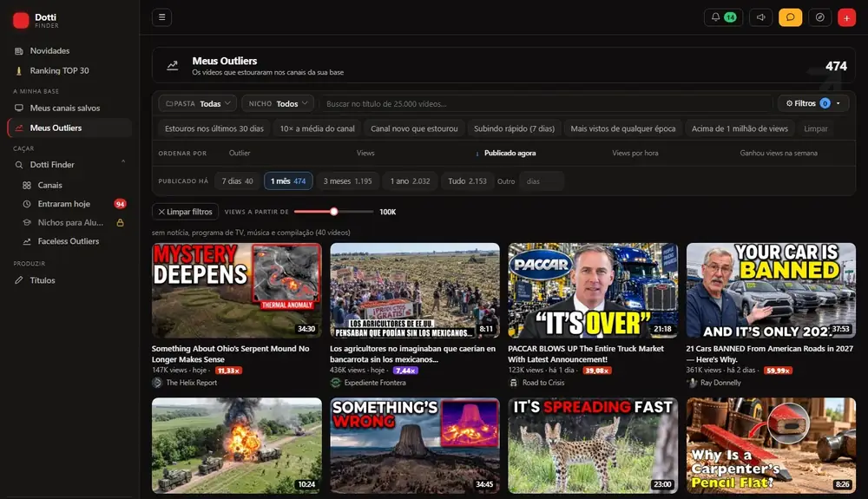Click the lock icon beside Nichos para Alu...
The height and width of the screenshot is (499, 868).
pyautogui.click(x=120, y=223)
